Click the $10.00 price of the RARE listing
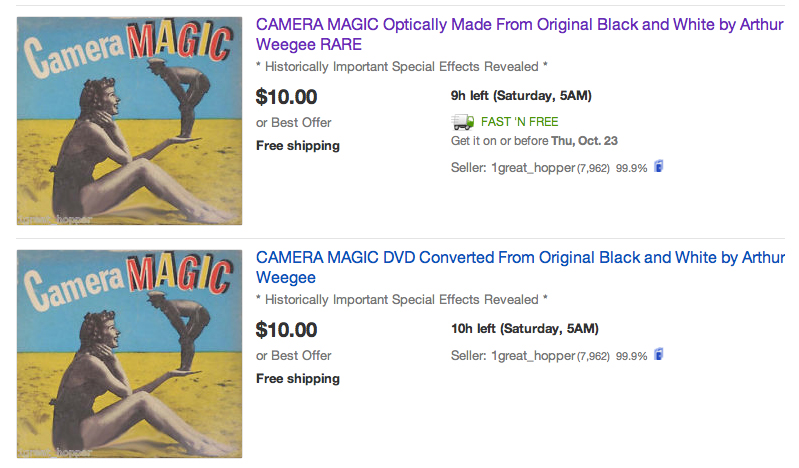Screen dimensions: 799x468 pyautogui.click(x=286, y=97)
